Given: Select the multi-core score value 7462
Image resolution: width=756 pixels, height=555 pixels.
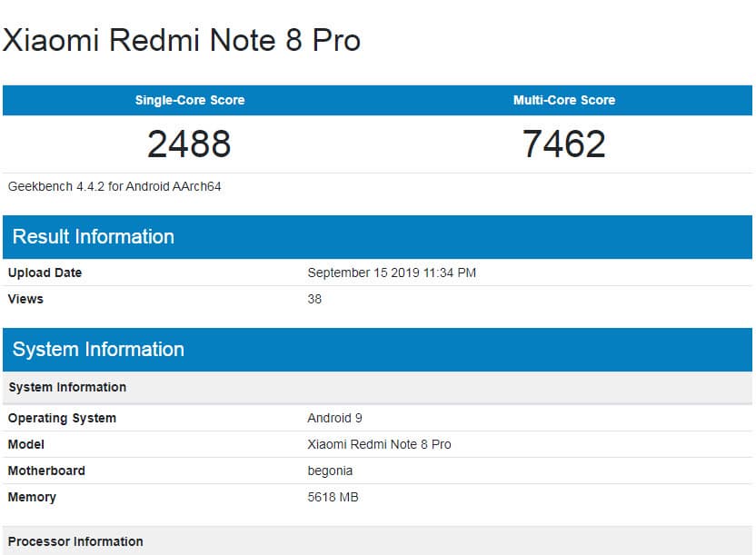Looking at the screenshot, I should click(x=564, y=144).
